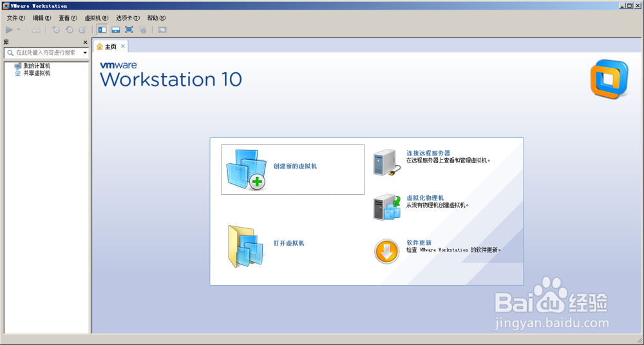The height and width of the screenshot is (345, 644).
Task: Click 连接远程服务器 link
Action: tap(428, 153)
